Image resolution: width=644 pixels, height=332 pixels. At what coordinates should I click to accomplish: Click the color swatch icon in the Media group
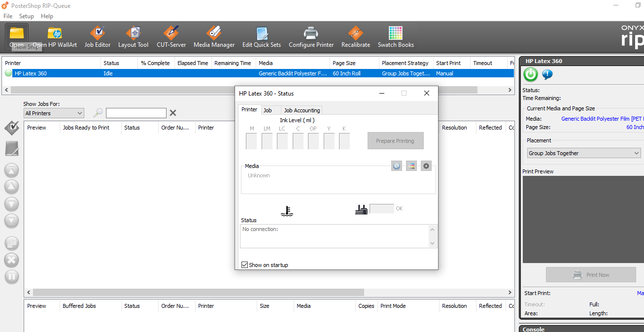tap(411, 166)
